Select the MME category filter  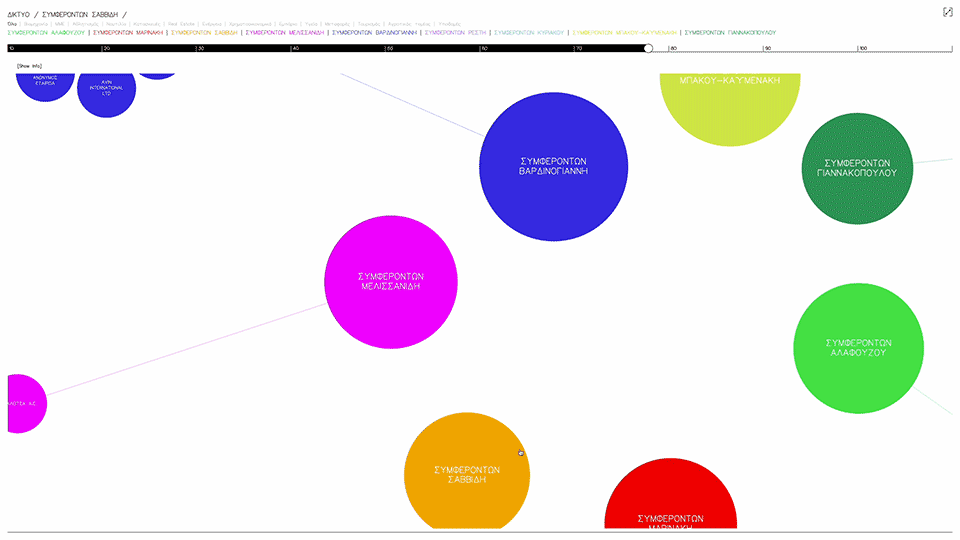[x=60, y=23]
